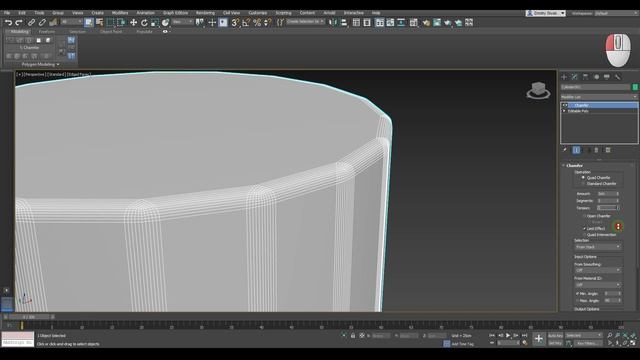This screenshot has width=640, height=360.
Task: Open the Workspaces Default dropdown
Action: point(616,13)
